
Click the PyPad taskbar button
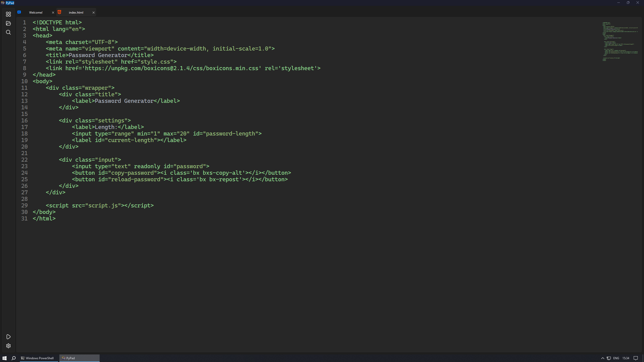[x=79, y=358]
